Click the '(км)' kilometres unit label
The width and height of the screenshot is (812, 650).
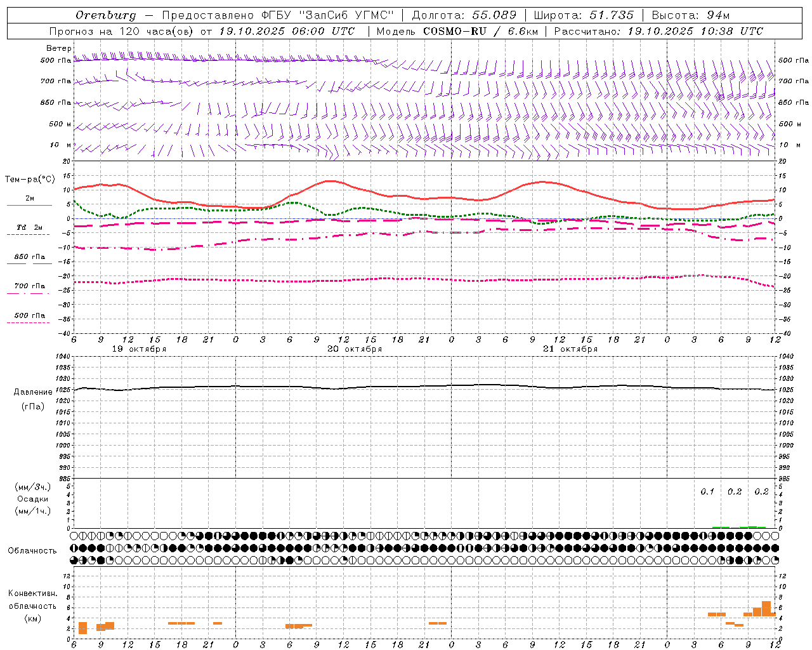pos(33,618)
